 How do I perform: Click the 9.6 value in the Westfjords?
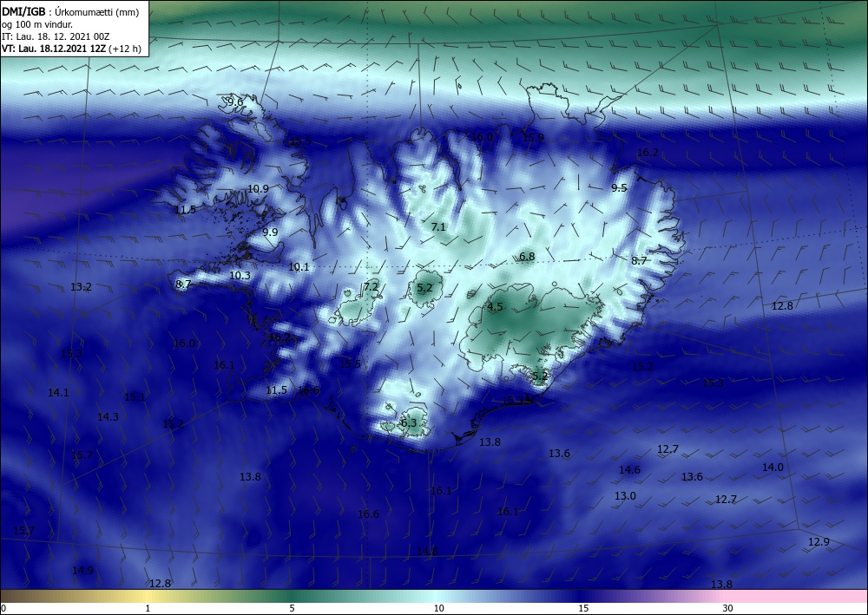point(235,102)
